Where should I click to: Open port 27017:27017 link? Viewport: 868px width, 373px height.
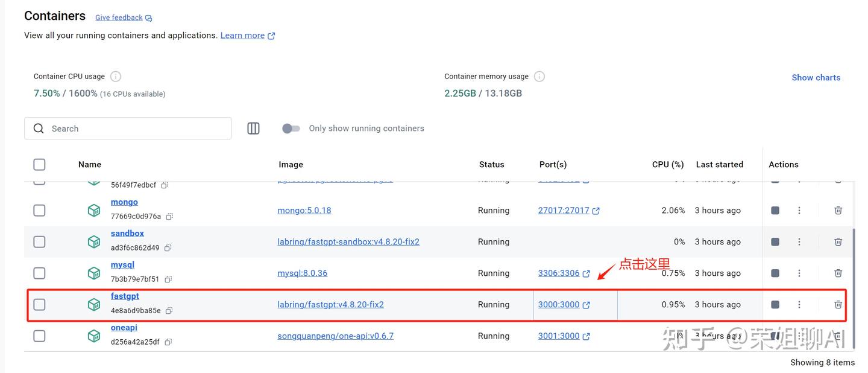(568, 211)
